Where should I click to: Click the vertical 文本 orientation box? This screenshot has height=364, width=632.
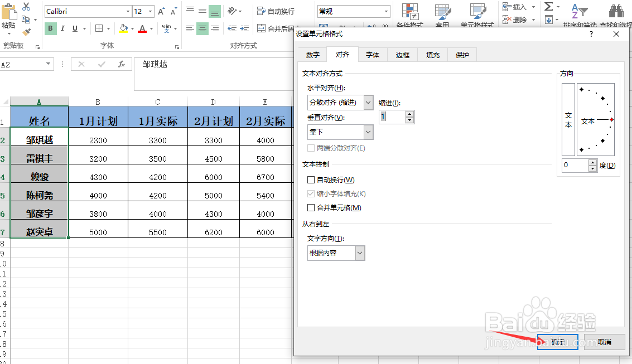pyautogui.click(x=568, y=120)
